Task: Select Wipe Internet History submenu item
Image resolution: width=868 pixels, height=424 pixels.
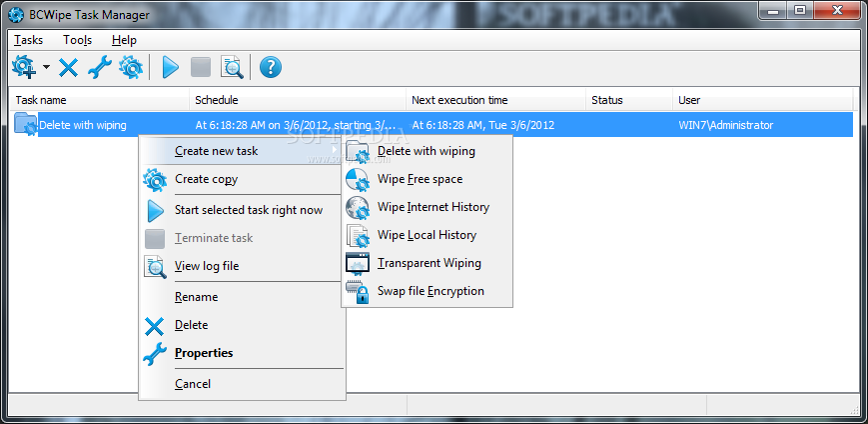Action: 427,207
